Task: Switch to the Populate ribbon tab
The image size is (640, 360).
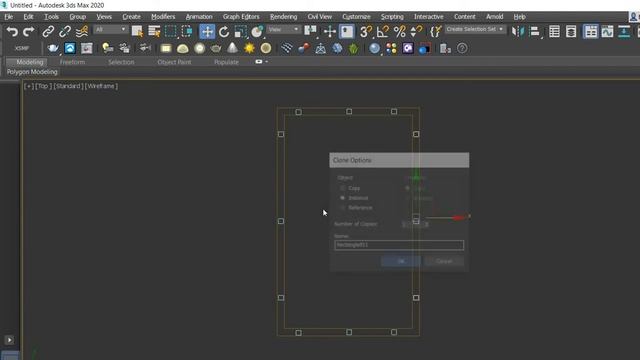Action: (226, 62)
